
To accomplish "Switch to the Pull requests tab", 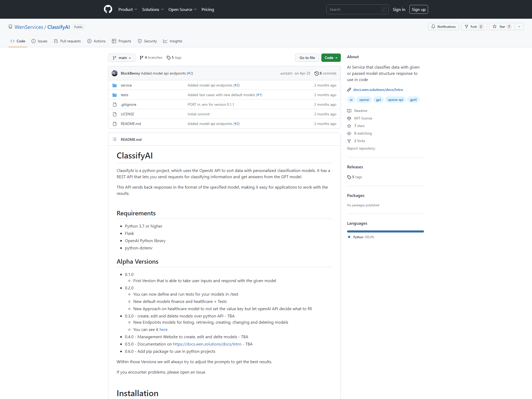I will click(67, 41).
